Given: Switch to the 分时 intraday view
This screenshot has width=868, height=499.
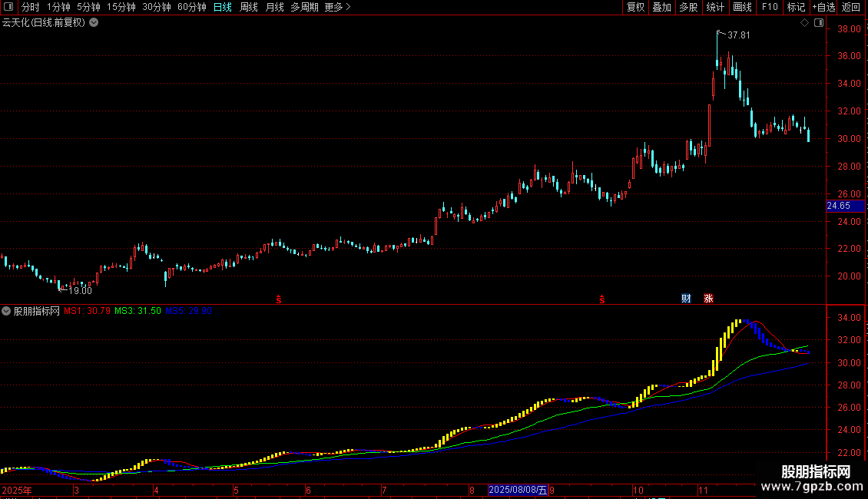Looking at the screenshot, I should click(31, 7).
